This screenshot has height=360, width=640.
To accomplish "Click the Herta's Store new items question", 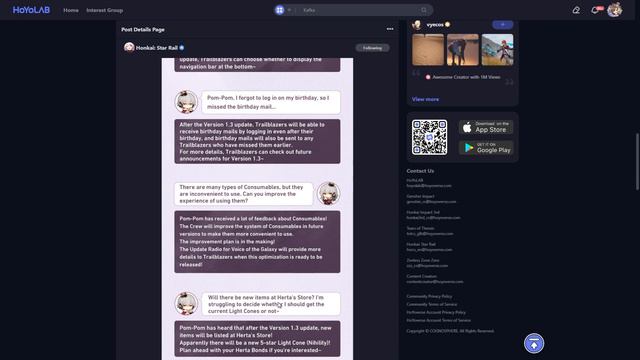I will 271,304.
